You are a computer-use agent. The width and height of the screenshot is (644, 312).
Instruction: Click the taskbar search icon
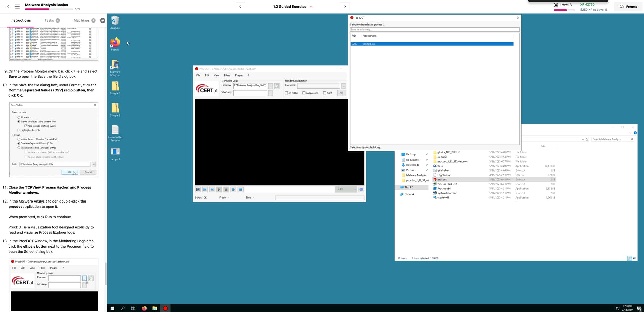coord(123,308)
